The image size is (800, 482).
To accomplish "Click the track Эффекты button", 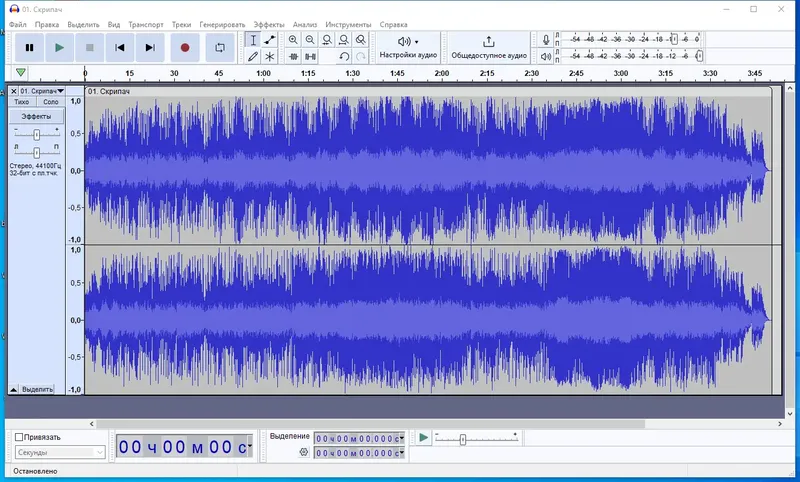I will [36, 116].
